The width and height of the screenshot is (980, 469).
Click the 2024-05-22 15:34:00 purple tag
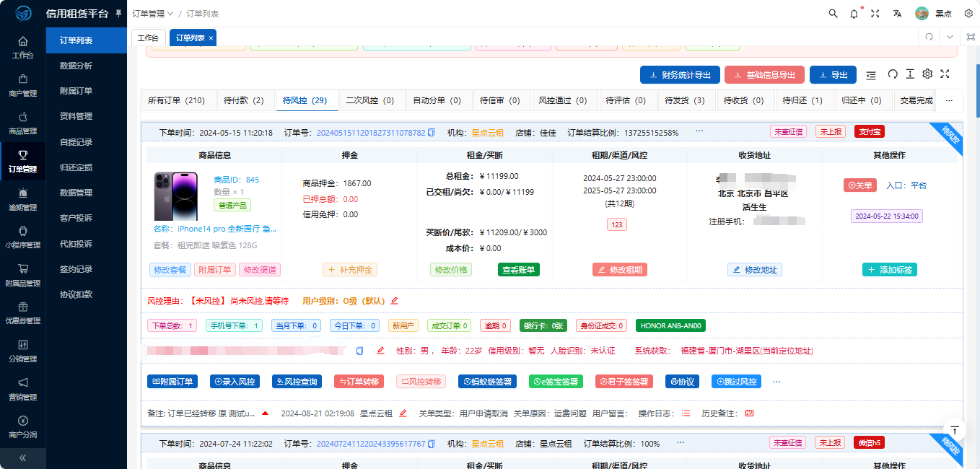click(887, 216)
